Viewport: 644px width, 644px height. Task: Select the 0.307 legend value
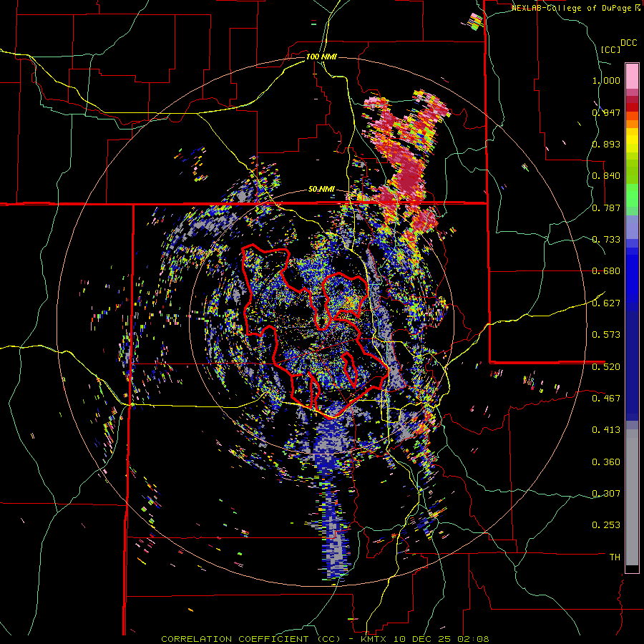click(x=606, y=493)
